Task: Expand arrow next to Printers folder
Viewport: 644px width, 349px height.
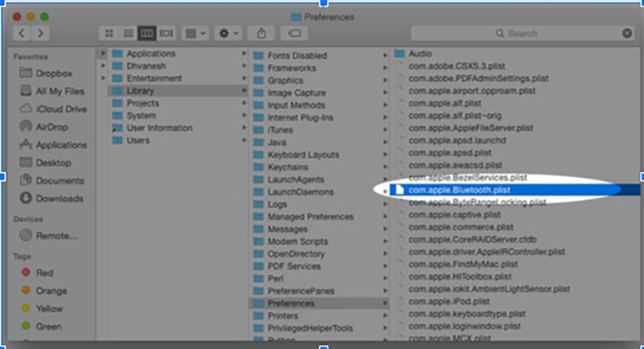Action: pyautogui.click(x=385, y=316)
